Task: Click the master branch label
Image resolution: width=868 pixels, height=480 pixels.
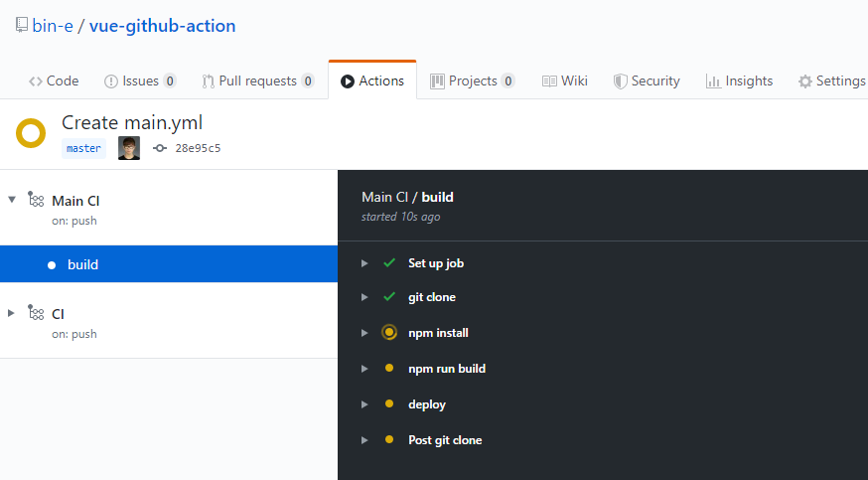Action: [x=83, y=148]
